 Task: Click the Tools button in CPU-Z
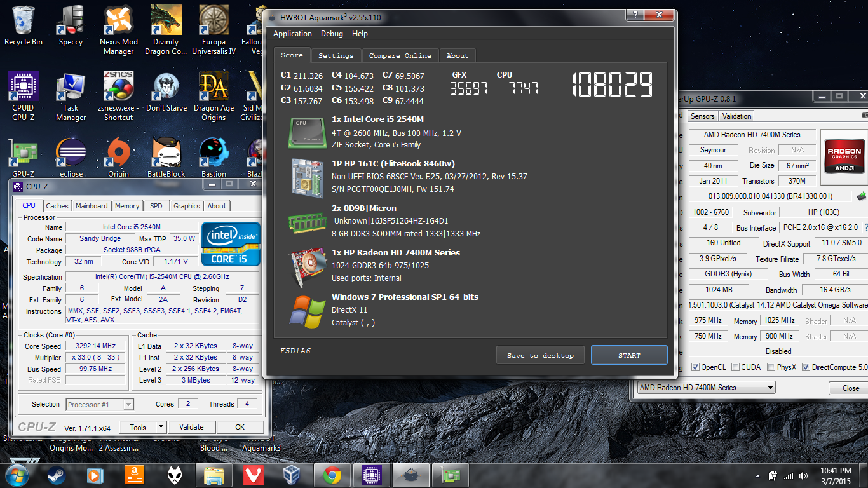(138, 428)
